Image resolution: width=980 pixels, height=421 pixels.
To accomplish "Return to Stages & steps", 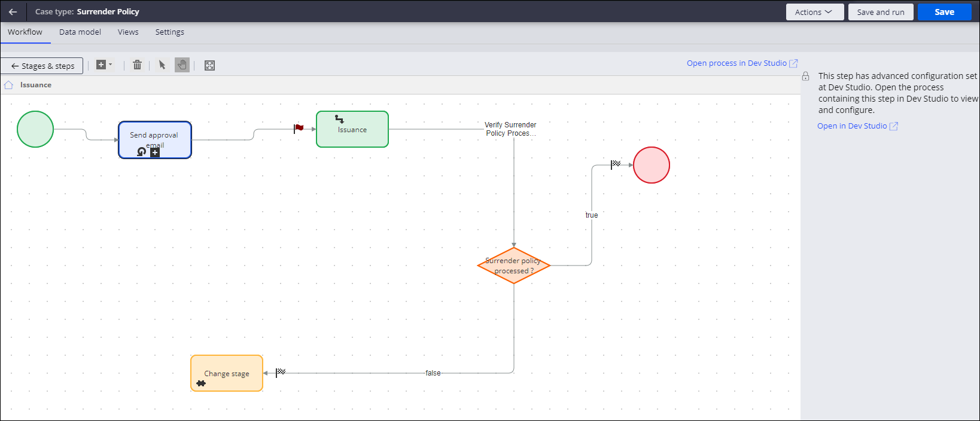I will (42, 66).
